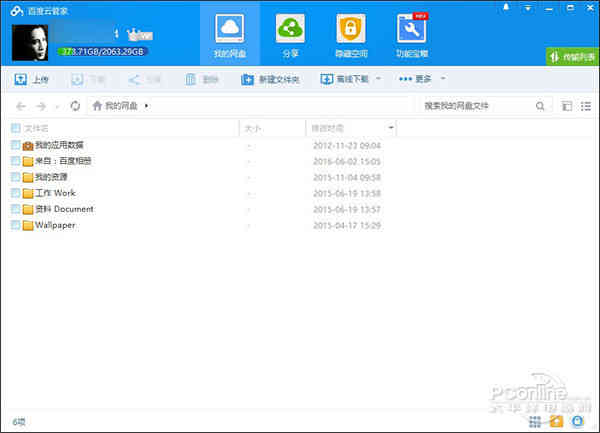Click the grid apps icon in status bar
Screen dimensions: 600x433
pos(535,421)
